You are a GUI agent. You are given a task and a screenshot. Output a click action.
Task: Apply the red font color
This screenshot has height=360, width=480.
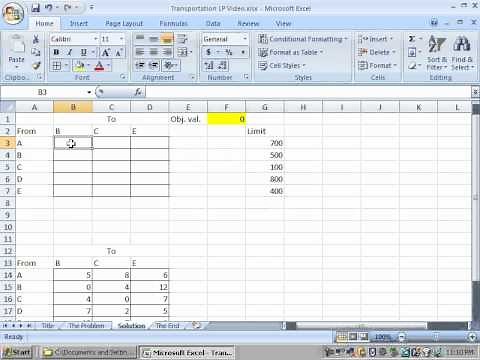point(99,66)
